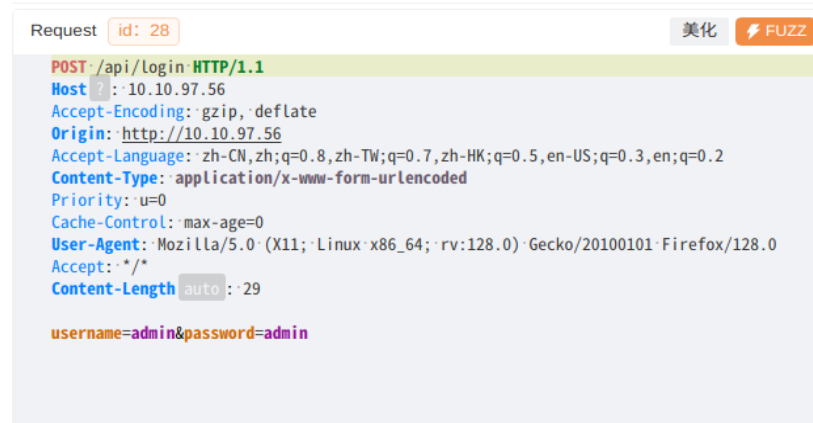The image size is (813, 423).
Task: Click the username parameter in body
Action: [x=87, y=333]
